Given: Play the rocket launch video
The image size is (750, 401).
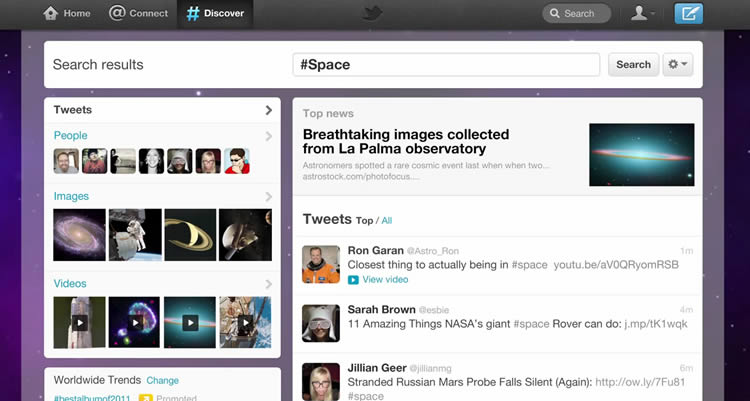Looking at the screenshot, I should tap(79, 323).
